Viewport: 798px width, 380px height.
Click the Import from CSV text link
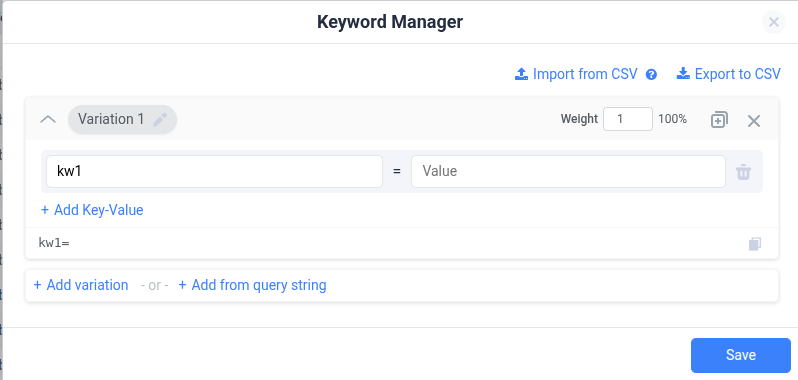(585, 74)
